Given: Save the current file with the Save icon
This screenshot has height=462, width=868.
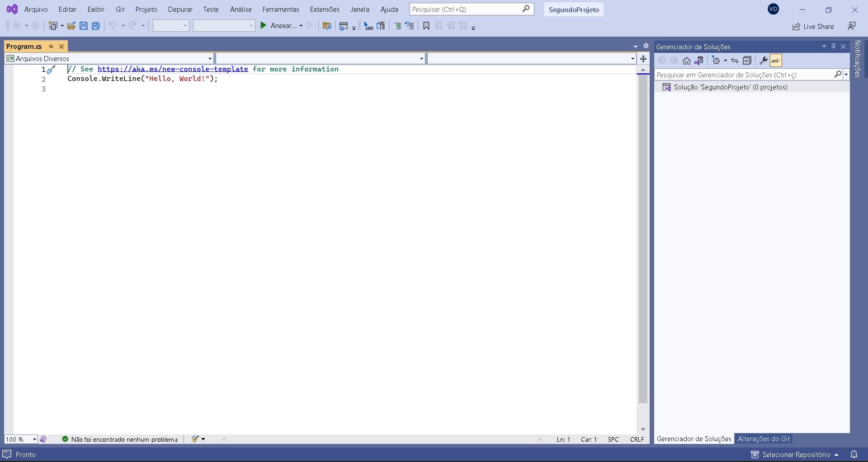Looking at the screenshot, I should click(x=83, y=26).
